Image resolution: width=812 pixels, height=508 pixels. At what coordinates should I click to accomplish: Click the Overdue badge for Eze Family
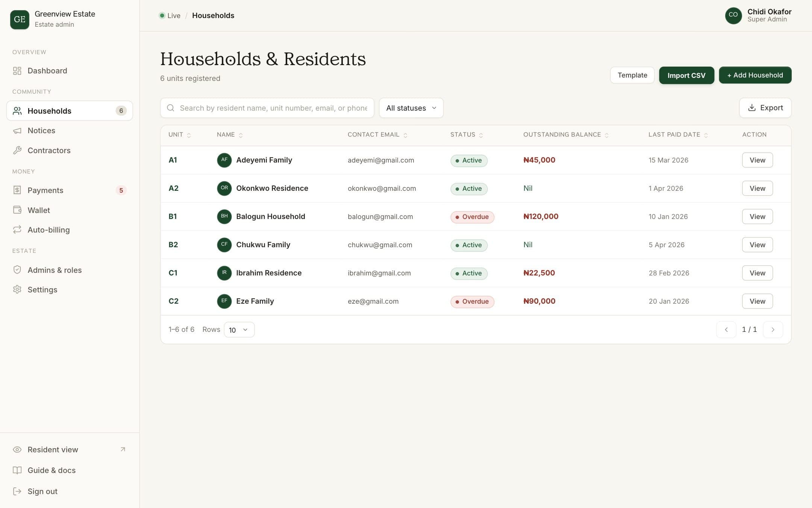point(472,301)
